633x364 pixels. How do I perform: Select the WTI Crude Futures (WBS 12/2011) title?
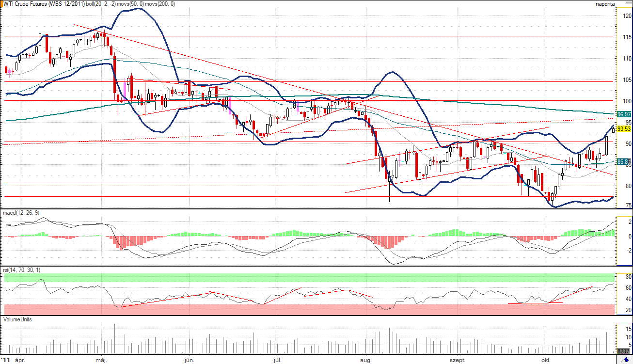[x=44, y=4]
